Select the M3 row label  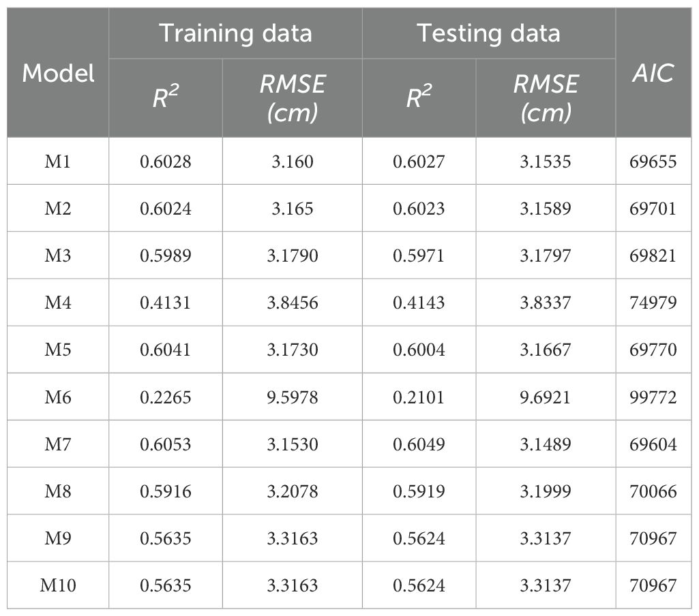pos(58,256)
